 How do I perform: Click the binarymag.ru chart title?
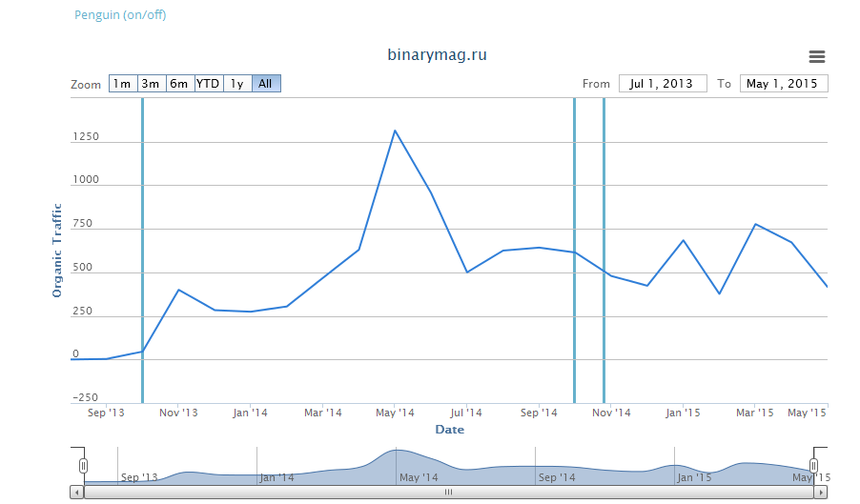438,55
